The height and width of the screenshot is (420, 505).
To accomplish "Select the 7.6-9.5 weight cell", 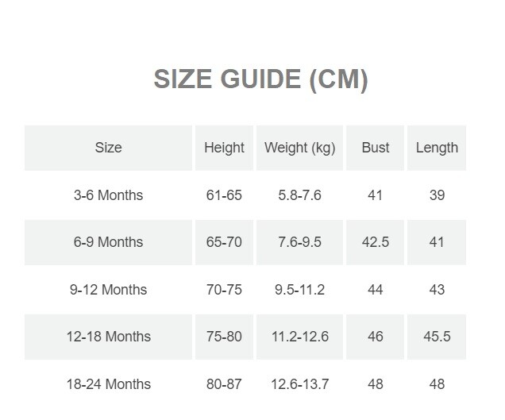I will [299, 242].
